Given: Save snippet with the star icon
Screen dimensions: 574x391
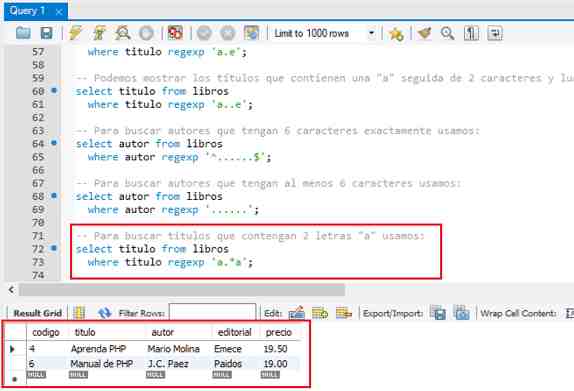Looking at the screenshot, I should pos(396,34).
